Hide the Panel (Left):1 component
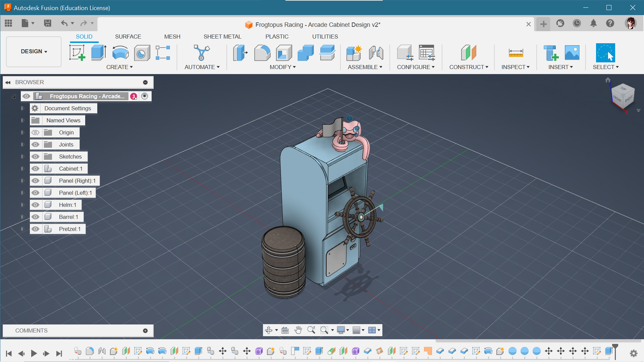The width and height of the screenshot is (644, 362). click(35, 193)
